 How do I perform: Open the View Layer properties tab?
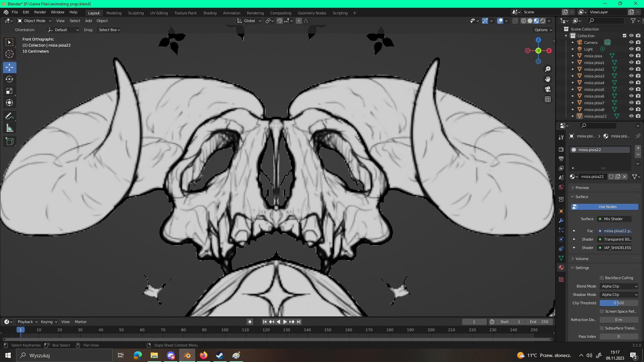(561, 168)
